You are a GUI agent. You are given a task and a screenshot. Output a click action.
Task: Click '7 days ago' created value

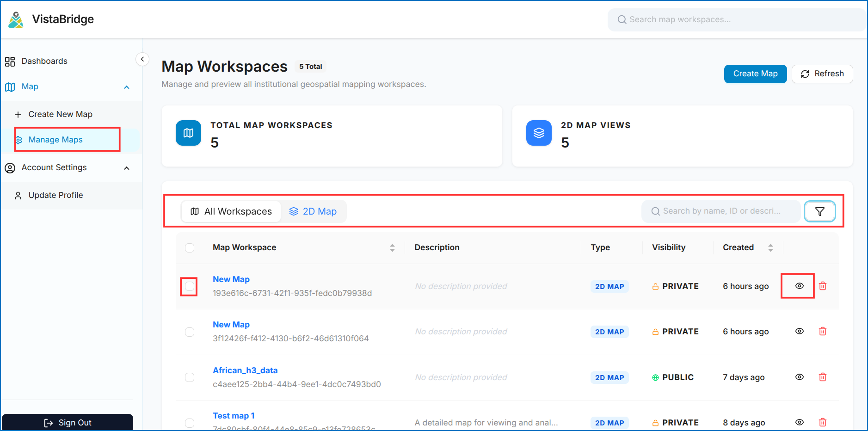click(744, 377)
